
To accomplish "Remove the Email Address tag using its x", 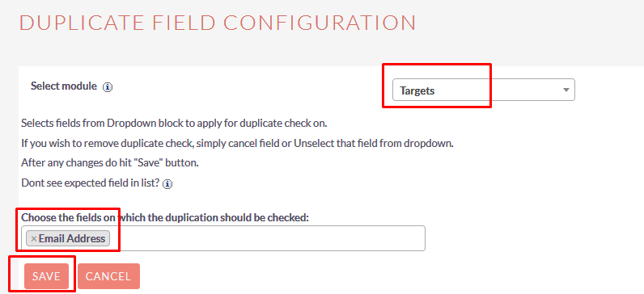I will [x=34, y=238].
